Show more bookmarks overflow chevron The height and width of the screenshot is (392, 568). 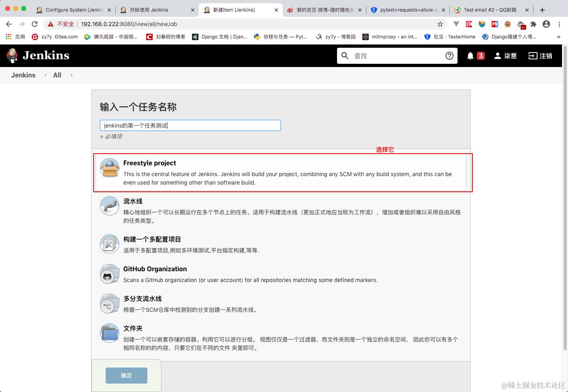click(558, 37)
